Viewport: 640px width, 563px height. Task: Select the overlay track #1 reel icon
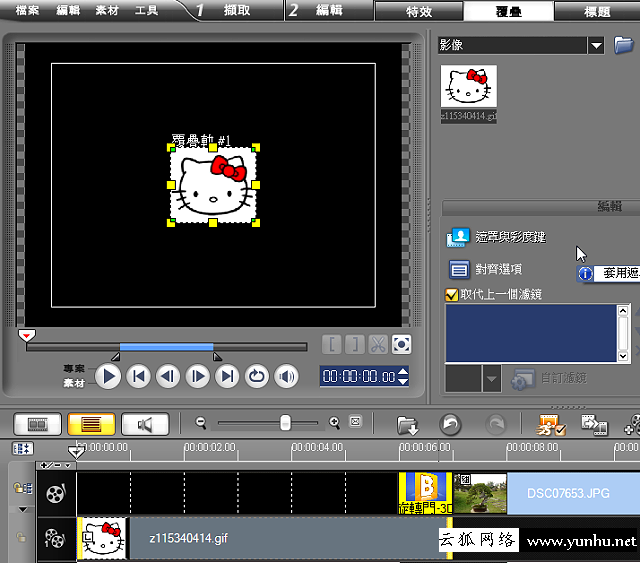click(x=55, y=539)
